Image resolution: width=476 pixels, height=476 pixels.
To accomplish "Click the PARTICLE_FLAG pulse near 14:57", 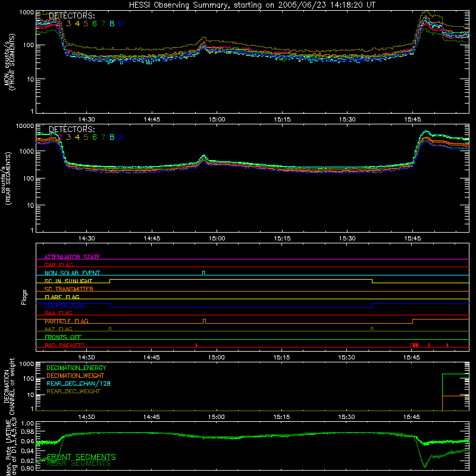I will click(x=204, y=321).
